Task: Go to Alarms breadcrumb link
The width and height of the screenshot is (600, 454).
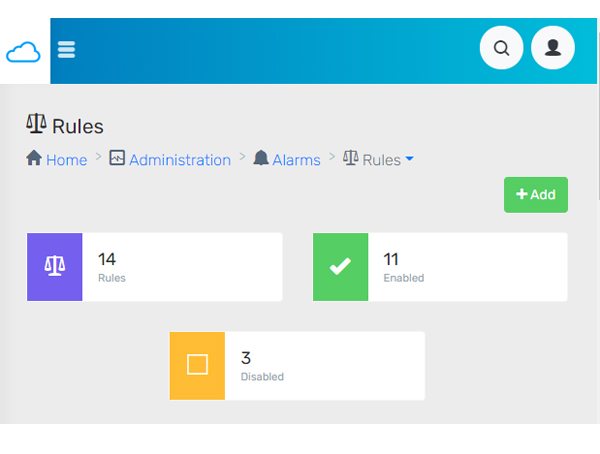Action: click(x=296, y=160)
